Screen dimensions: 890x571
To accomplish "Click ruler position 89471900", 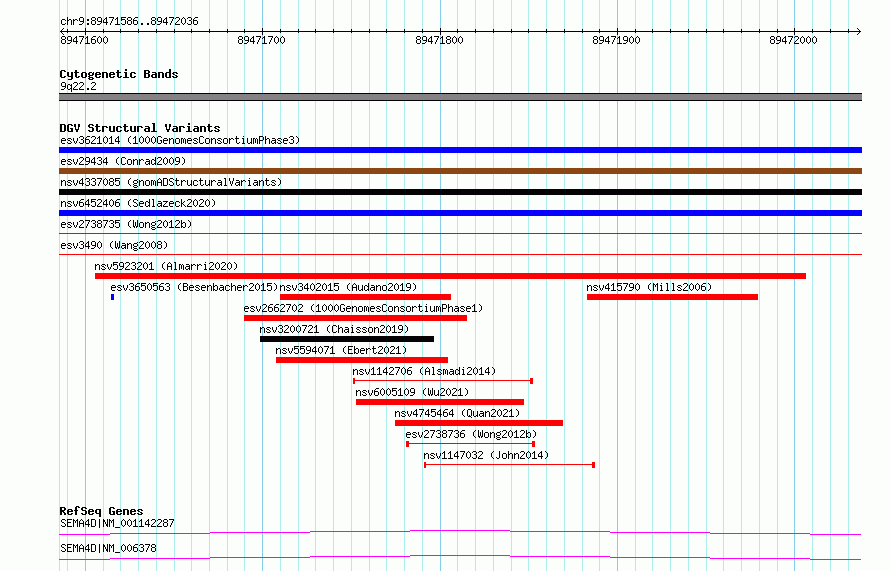I will (616, 40).
